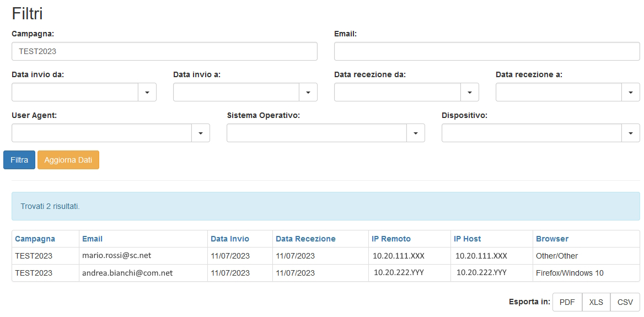This screenshot has height=317, width=644.
Task: Sort table by Email column header
Action: coord(93,239)
